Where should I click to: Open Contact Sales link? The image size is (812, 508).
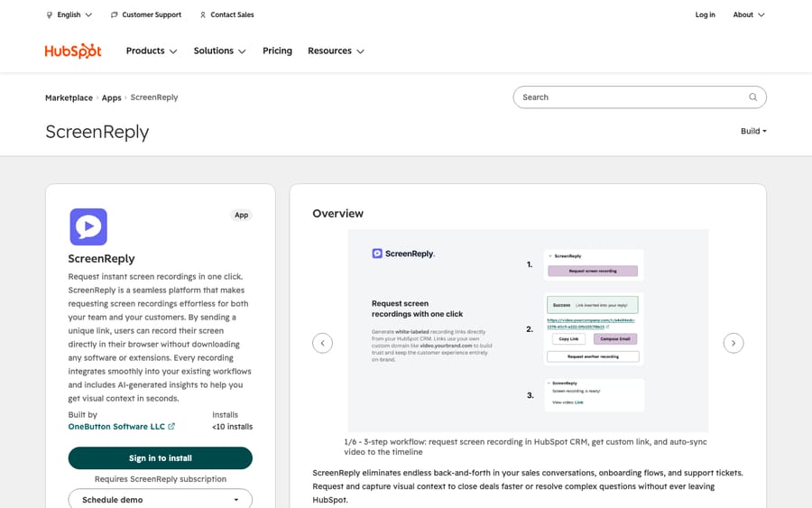pos(226,15)
